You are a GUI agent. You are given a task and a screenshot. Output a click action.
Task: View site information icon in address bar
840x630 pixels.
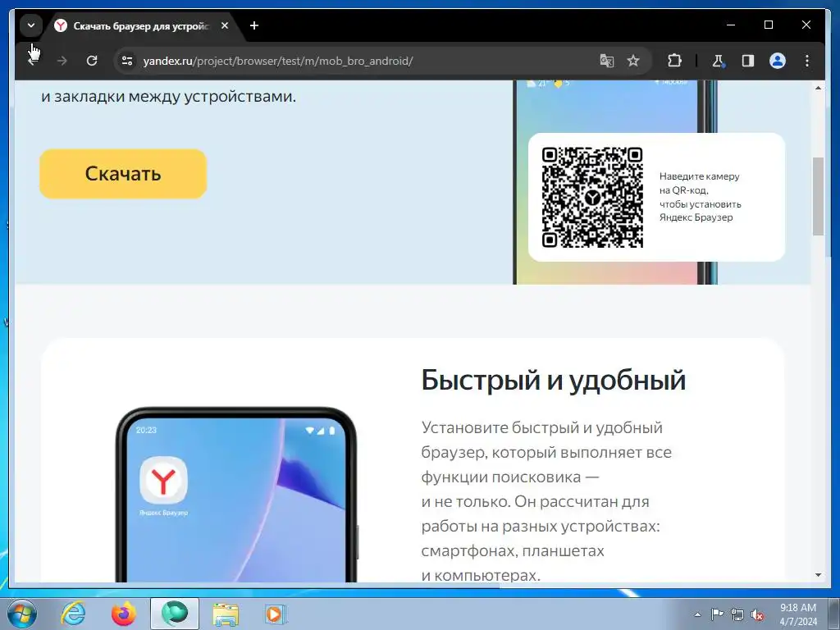click(x=127, y=61)
